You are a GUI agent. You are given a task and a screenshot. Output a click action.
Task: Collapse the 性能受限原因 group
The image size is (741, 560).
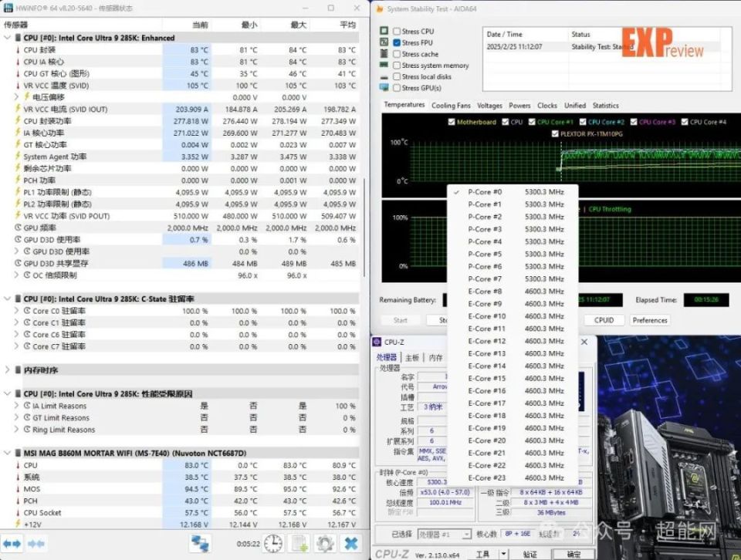click(x=7, y=393)
